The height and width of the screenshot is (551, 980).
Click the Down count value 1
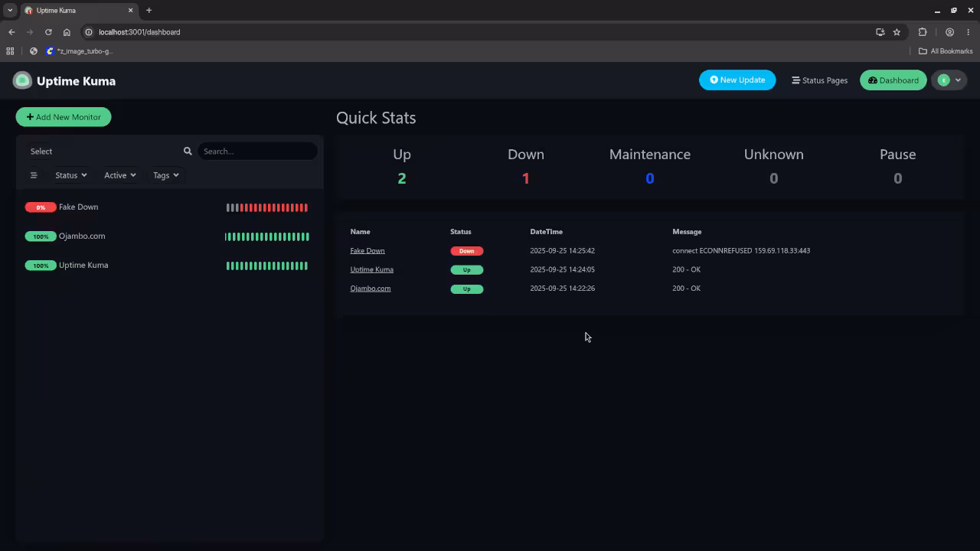526,178
